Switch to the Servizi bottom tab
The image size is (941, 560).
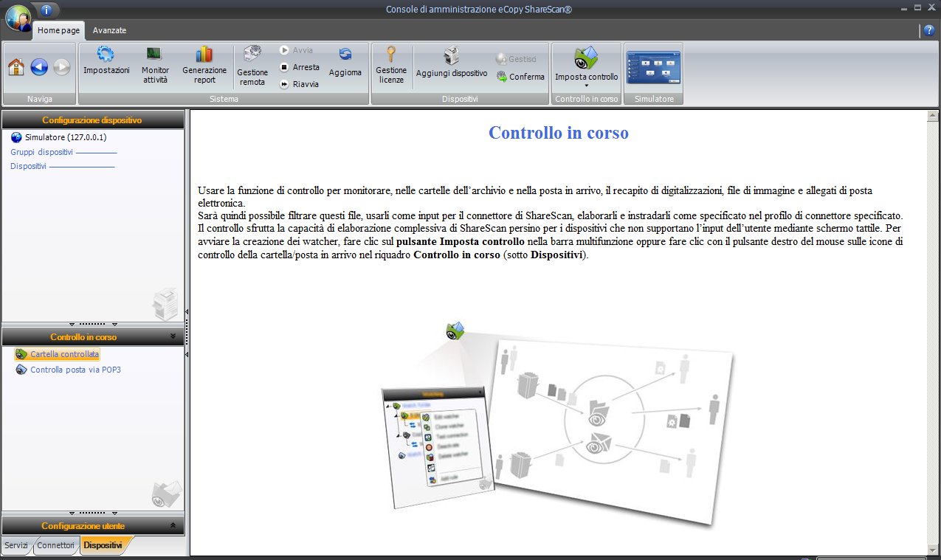16,545
